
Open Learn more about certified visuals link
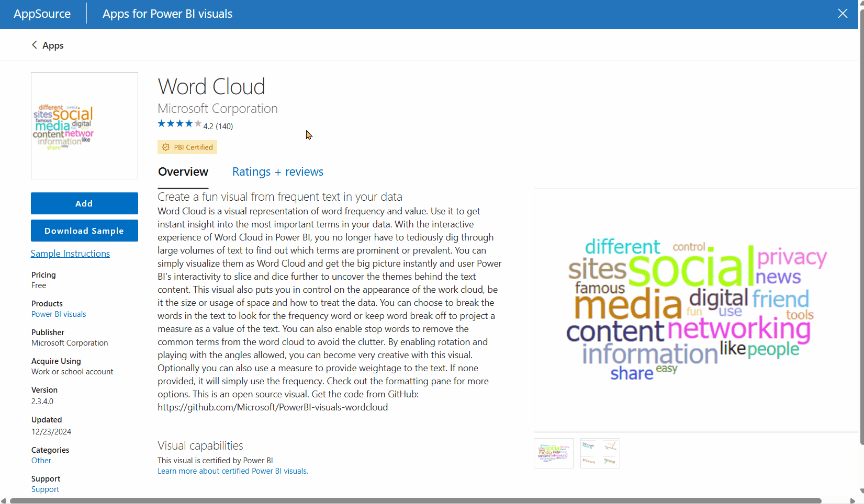pyautogui.click(x=233, y=471)
